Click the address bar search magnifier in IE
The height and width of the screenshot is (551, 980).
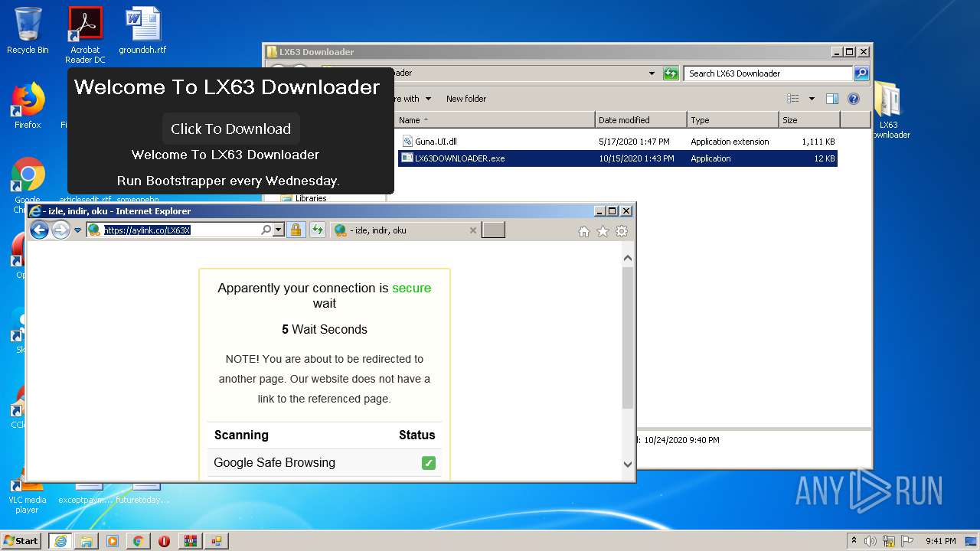pyautogui.click(x=266, y=230)
